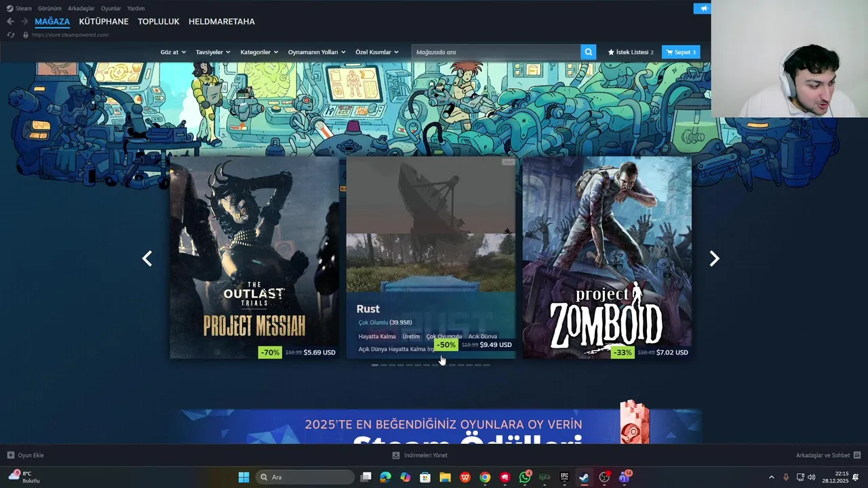Click the Windows taskbar search box
This screenshot has width=868, height=488.
pyautogui.click(x=305, y=477)
